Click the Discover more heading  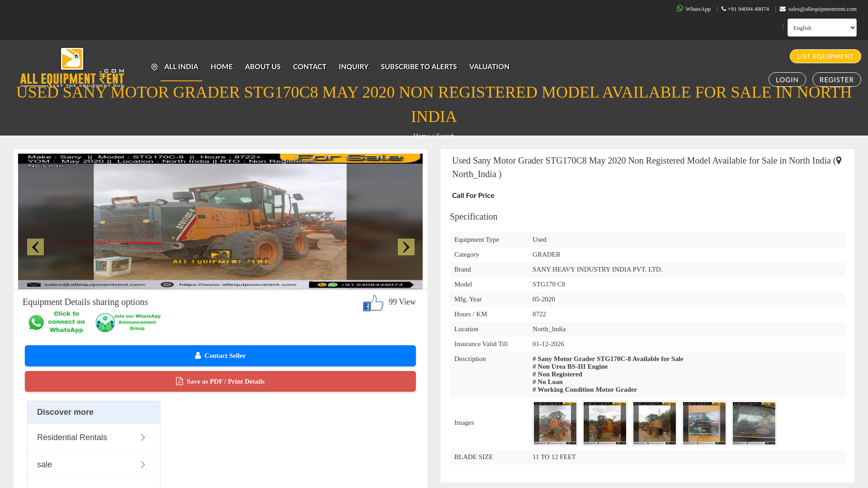65,412
